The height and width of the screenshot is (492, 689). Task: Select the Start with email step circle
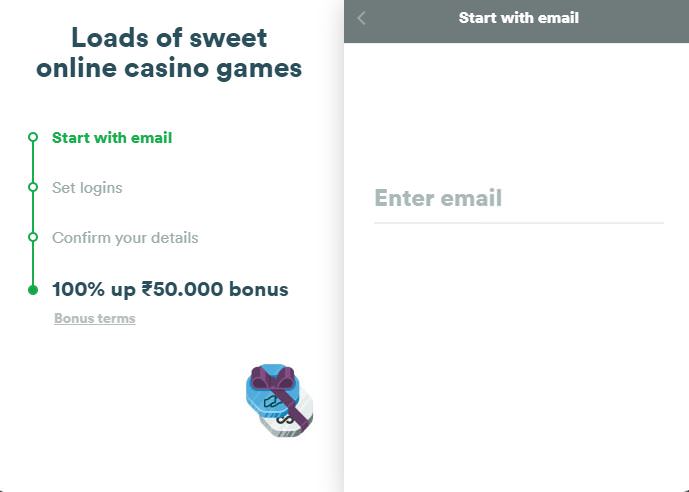click(33, 137)
